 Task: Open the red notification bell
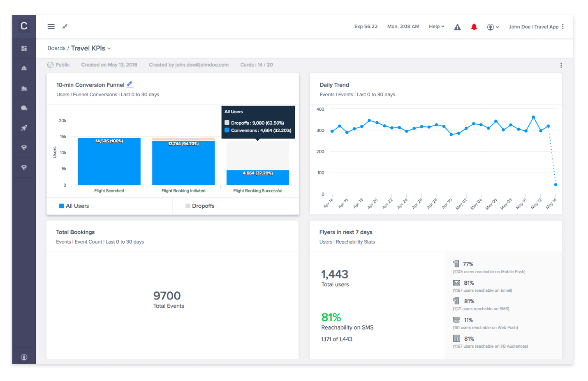[474, 26]
